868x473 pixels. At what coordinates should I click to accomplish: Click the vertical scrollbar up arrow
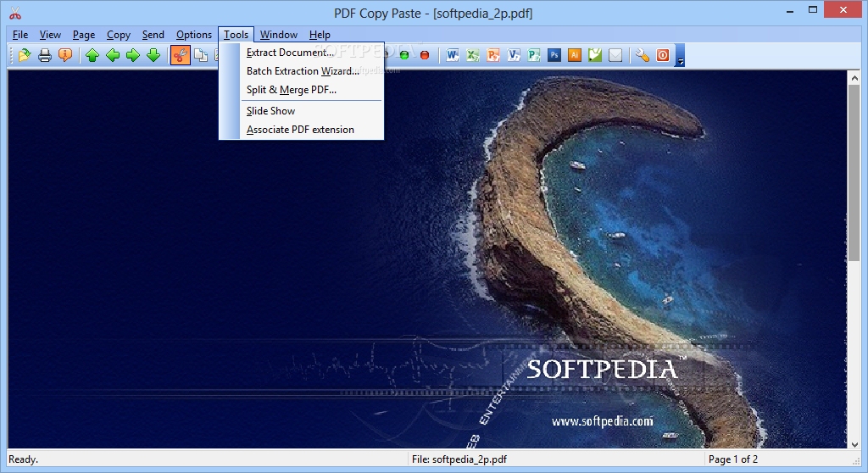854,78
